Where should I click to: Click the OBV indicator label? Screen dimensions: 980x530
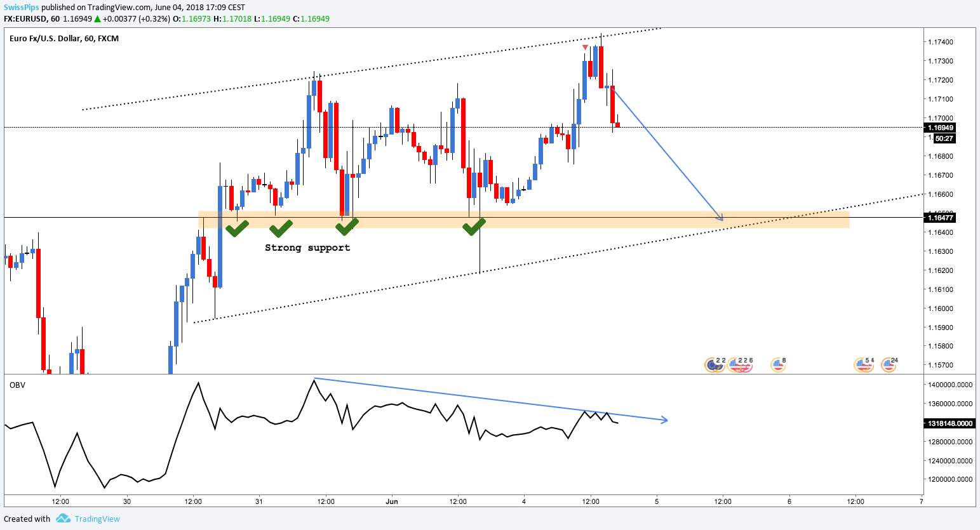pos(17,385)
